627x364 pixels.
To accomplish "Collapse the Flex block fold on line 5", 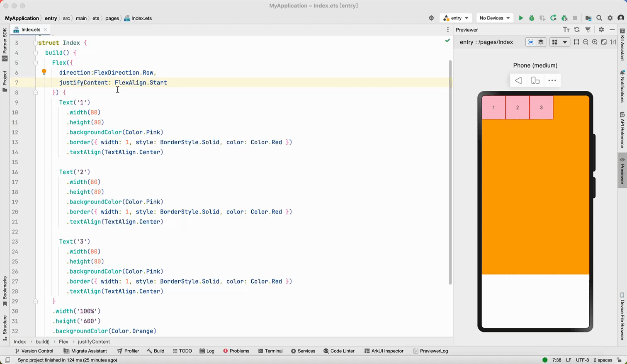I will (36, 63).
